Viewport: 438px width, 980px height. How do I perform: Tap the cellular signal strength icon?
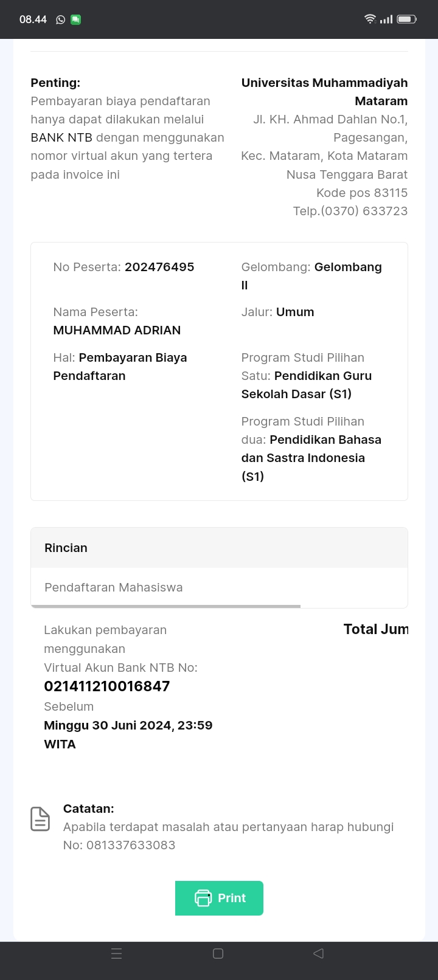386,19
